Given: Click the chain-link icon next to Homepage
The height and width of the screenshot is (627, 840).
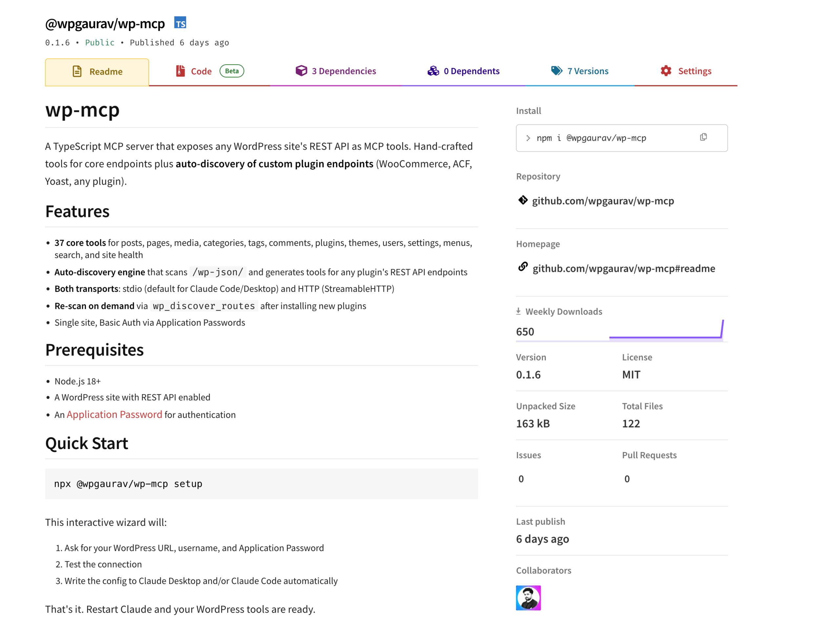Looking at the screenshot, I should (x=523, y=267).
